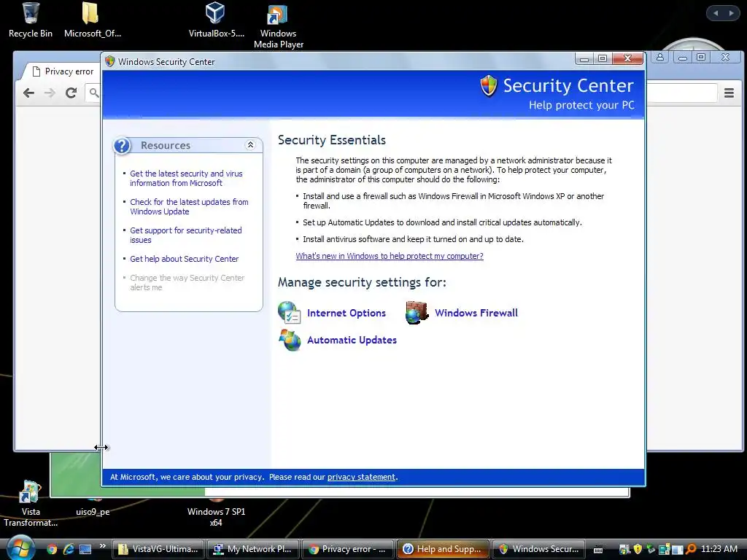747x560 pixels.
Task: Click the Resources question mark icon
Action: pyautogui.click(x=123, y=145)
